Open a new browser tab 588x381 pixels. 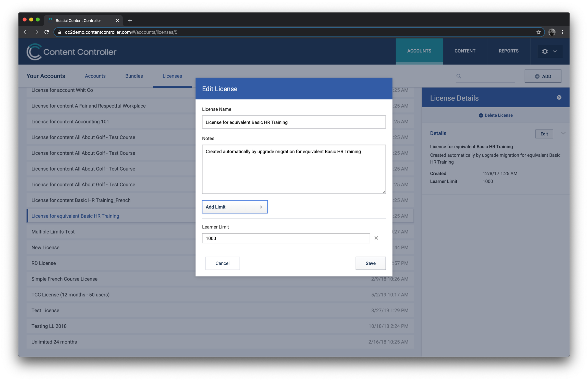pyautogui.click(x=130, y=21)
